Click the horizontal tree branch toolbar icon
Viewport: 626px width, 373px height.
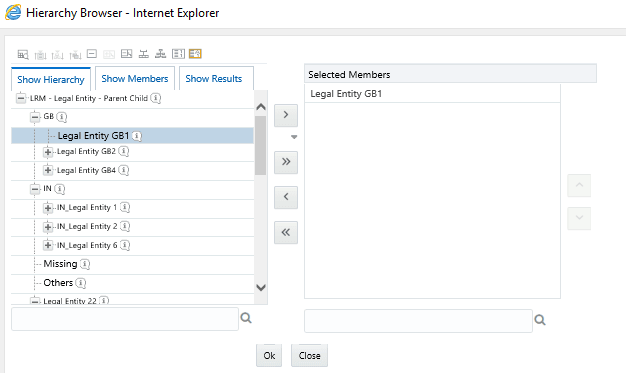coord(144,54)
